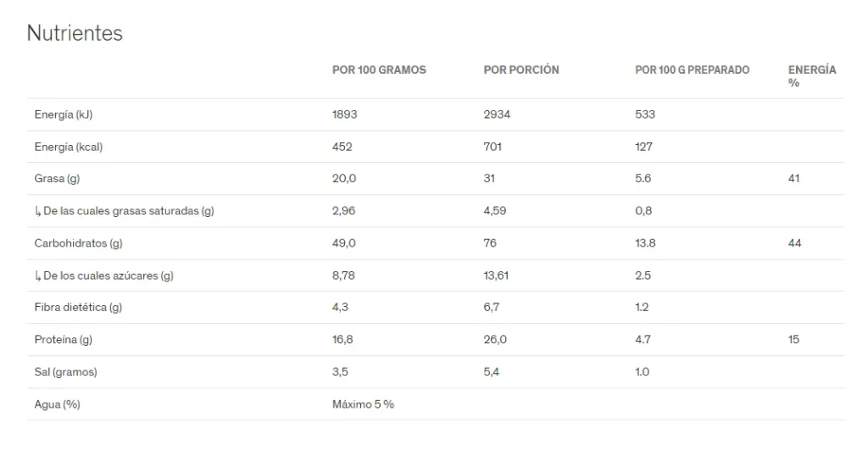Select the Sal (gramos) row label
868x451 pixels.
click(x=65, y=372)
